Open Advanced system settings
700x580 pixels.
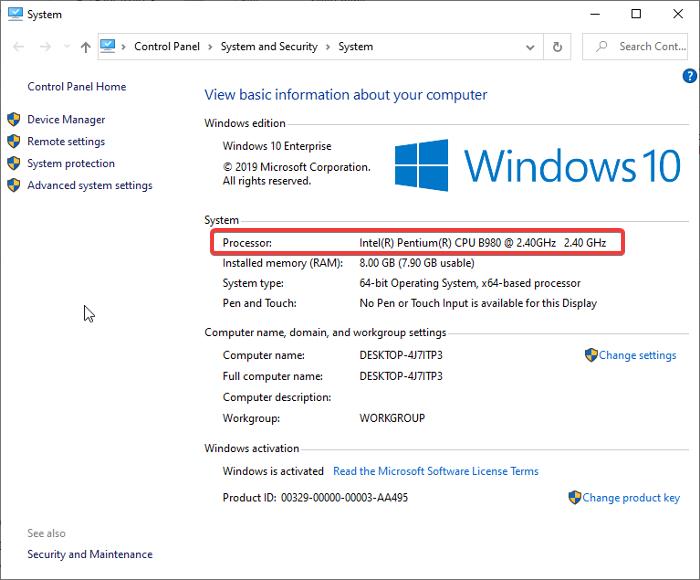pyautogui.click(x=90, y=186)
